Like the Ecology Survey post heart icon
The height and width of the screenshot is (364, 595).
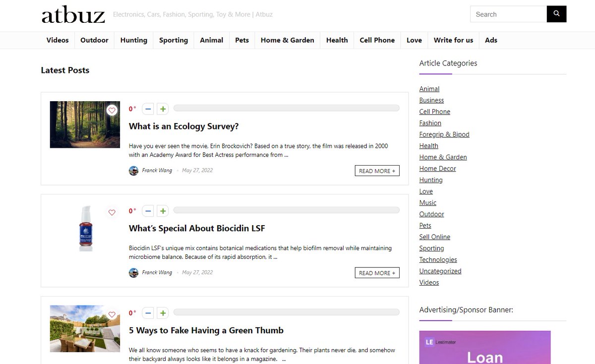point(112,110)
